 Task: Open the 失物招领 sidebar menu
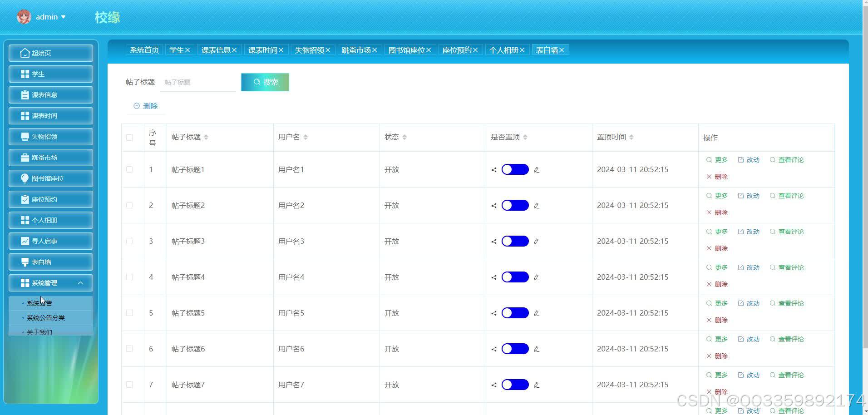(51, 137)
